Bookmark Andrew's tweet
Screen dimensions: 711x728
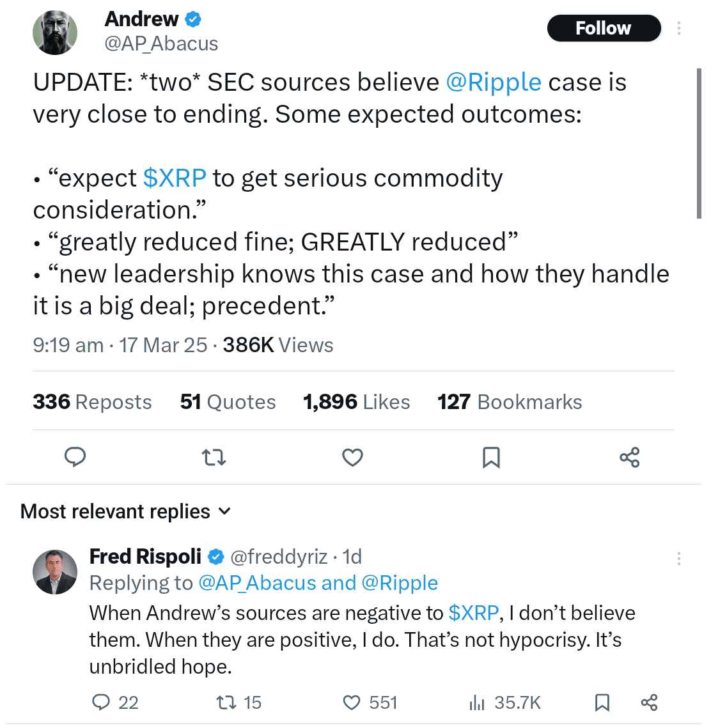(x=491, y=457)
